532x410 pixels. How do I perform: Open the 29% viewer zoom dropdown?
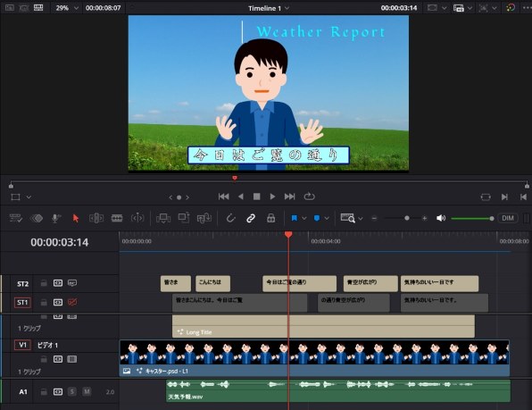(x=76, y=8)
